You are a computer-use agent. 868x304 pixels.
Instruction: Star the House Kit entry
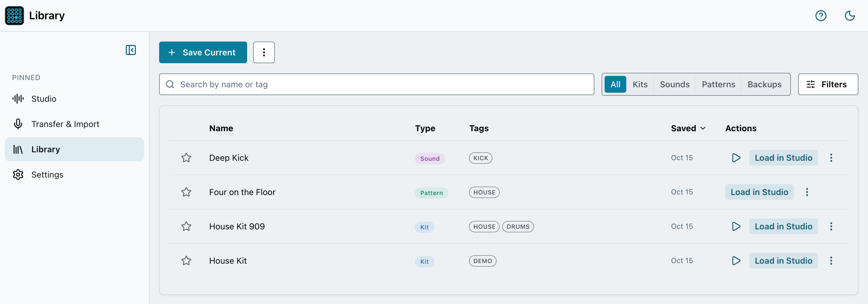[x=186, y=261]
